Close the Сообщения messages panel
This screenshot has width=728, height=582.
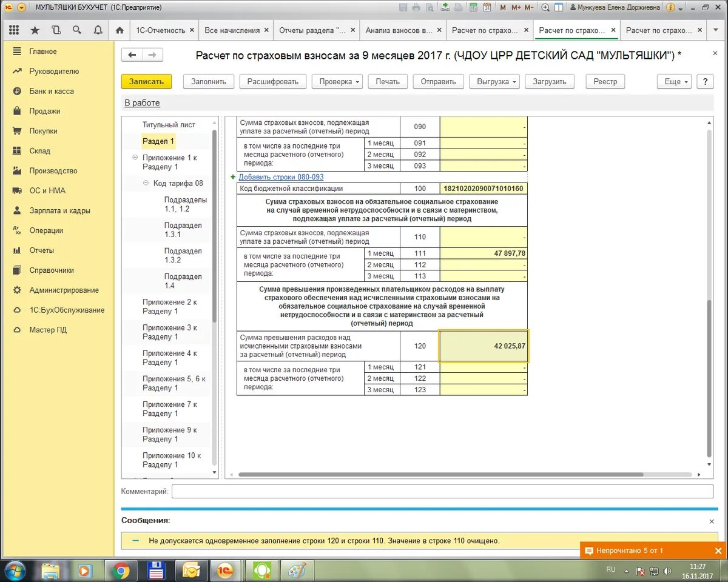coord(712,521)
